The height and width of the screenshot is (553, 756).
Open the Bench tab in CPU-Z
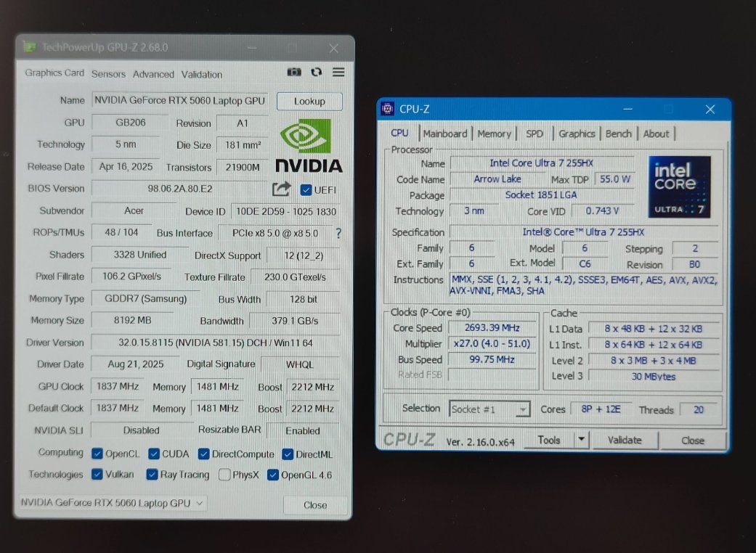pos(619,134)
